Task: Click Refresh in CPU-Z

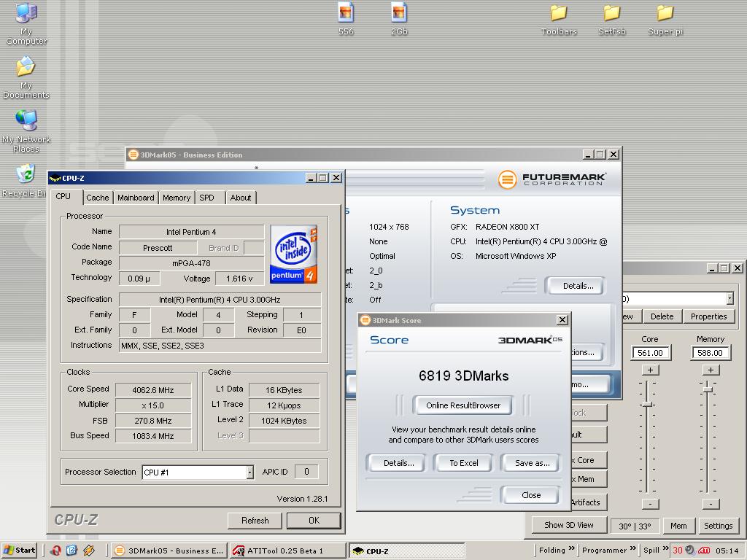Action: 255,521
